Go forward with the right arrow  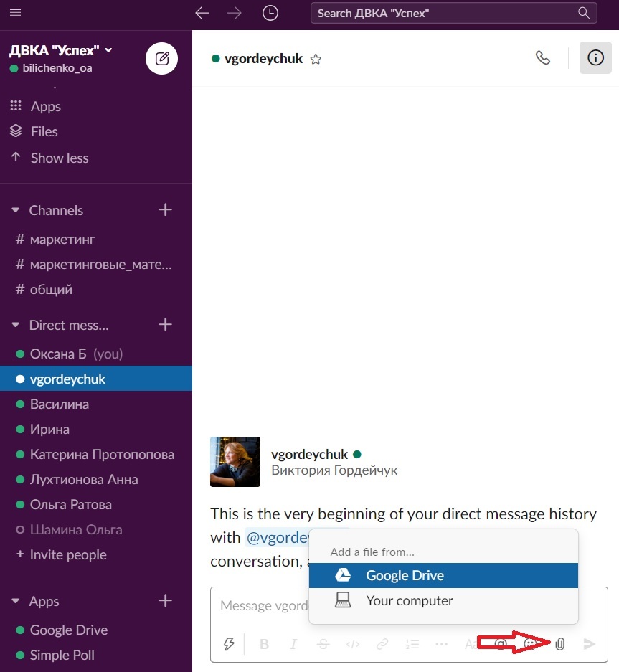[x=235, y=13]
